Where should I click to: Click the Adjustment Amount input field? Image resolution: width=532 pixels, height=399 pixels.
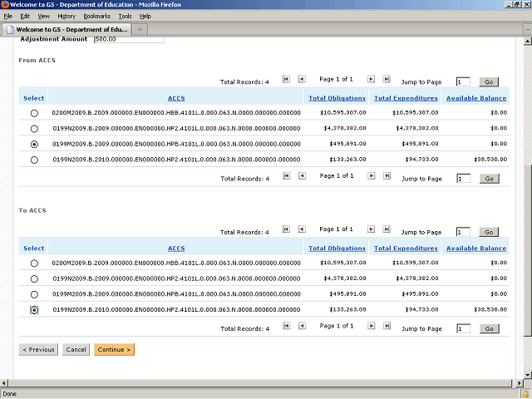[129, 39]
